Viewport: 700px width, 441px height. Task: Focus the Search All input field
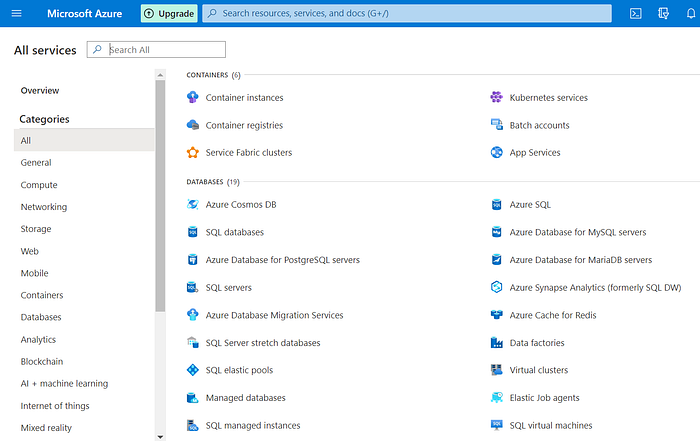click(156, 50)
